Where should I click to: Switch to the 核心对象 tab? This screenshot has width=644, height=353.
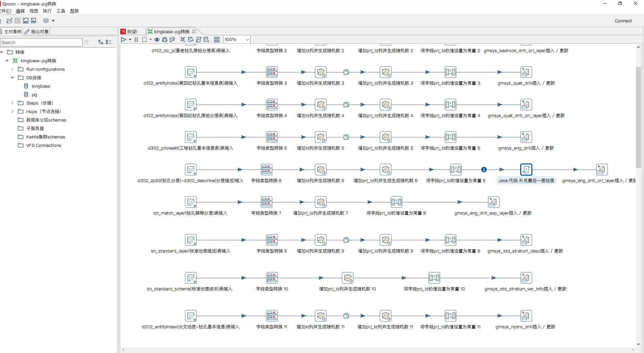point(37,31)
